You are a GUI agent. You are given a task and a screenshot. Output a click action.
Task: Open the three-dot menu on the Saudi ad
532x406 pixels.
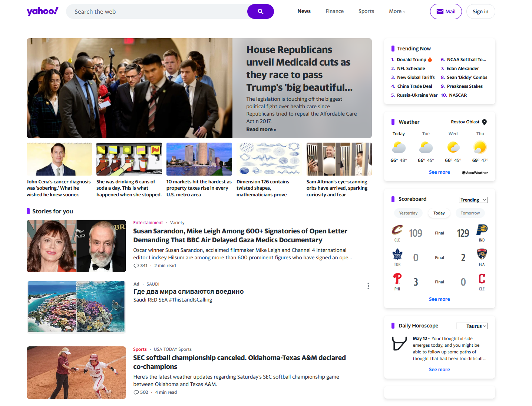point(368,286)
